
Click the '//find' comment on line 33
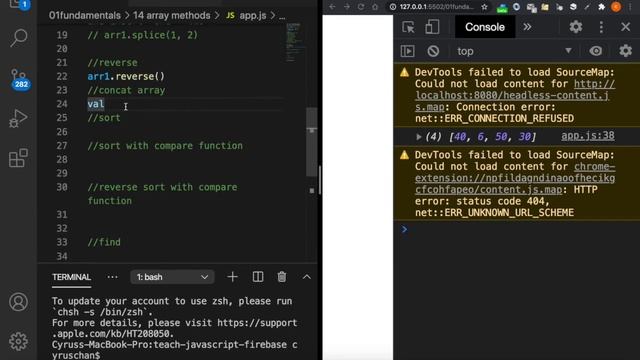[x=104, y=242]
